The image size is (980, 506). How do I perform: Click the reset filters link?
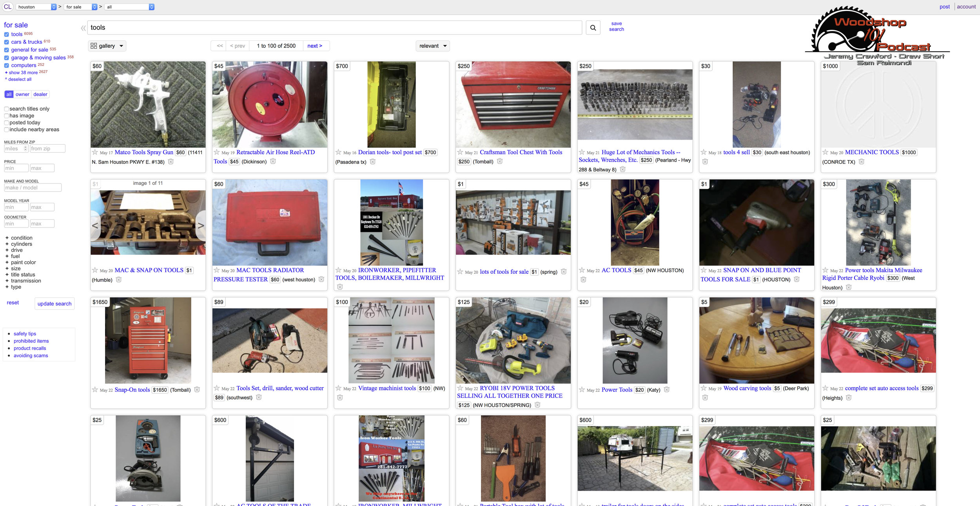point(13,303)
